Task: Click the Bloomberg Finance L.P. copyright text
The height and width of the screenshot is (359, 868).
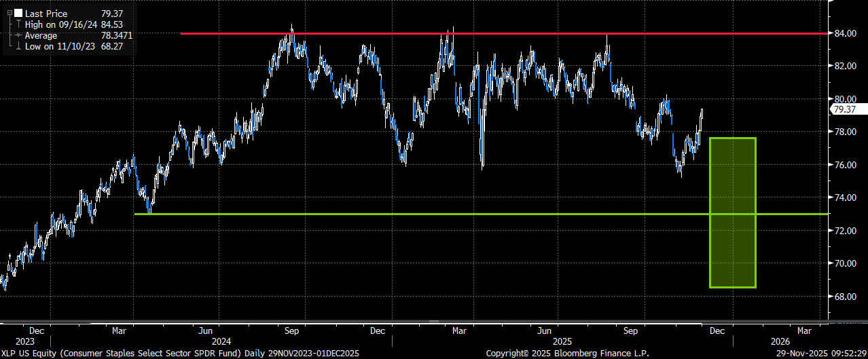Action: [x=567, y=354]
